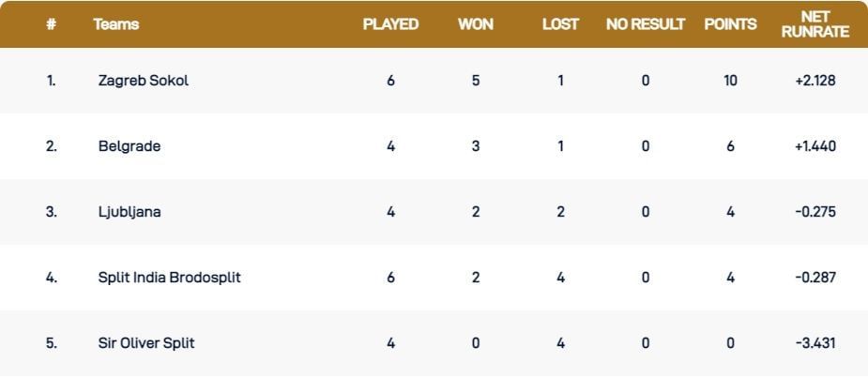The height and width of the screenshot is (377, 868).
Task: Click the # rank column header
Action: pos(51,24)
